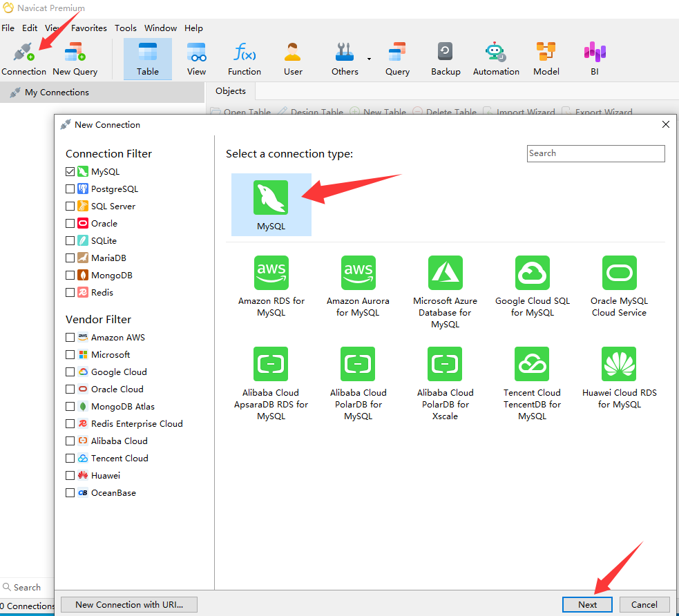
Task: Open the Edit menu
Action: coord(30,28)
